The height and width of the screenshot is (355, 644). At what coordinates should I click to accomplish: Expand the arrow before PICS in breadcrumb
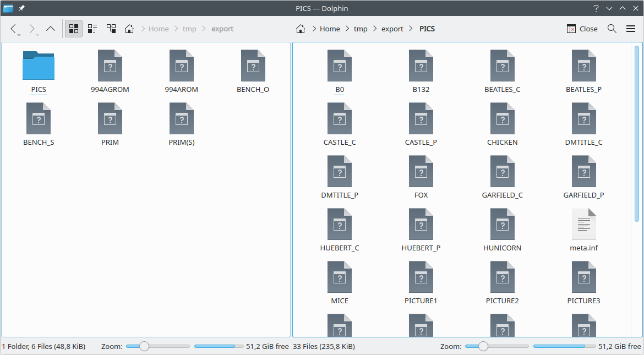[x=411, y=29]
